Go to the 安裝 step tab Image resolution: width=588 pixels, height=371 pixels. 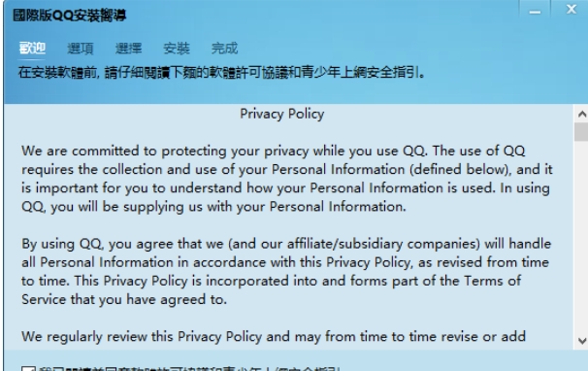pos(177,48)
